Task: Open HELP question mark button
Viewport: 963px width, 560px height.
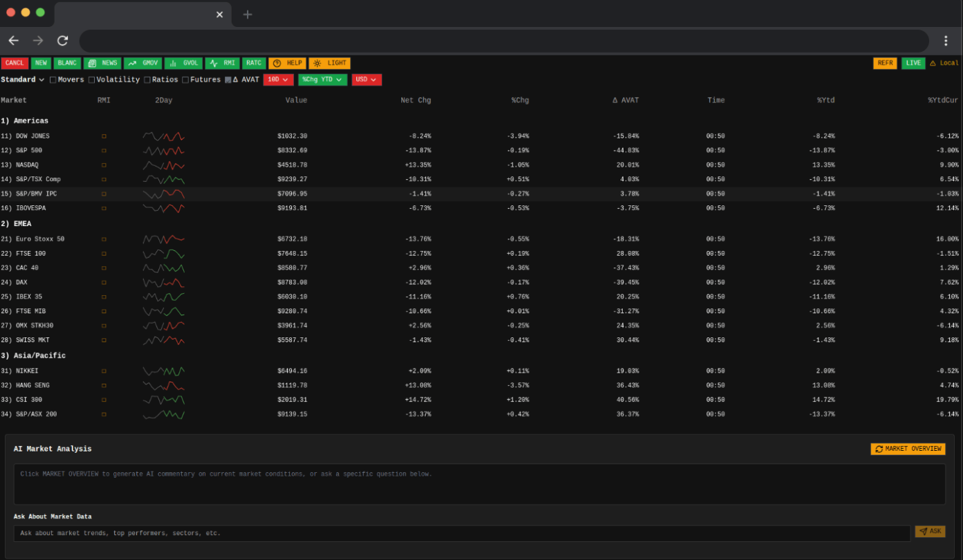Action: 287,63
